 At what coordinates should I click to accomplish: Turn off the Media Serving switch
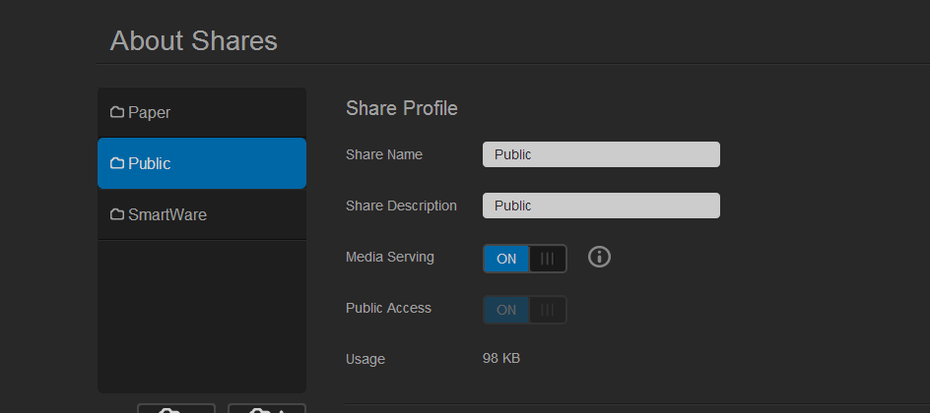[x=525, y=259]
